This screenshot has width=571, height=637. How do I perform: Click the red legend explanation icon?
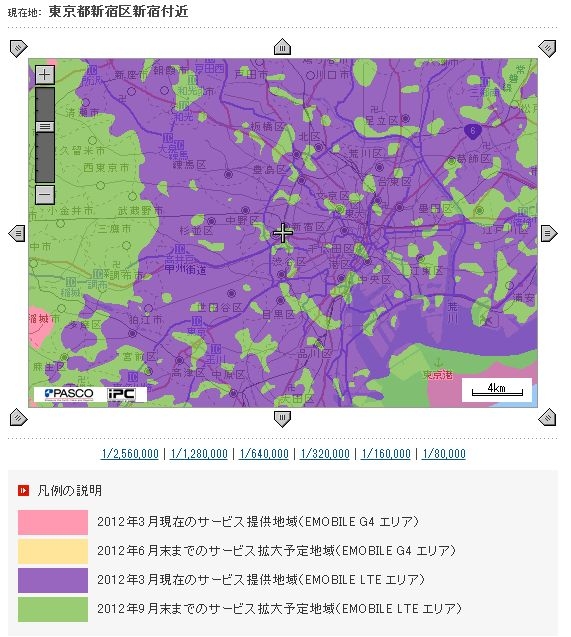24,490
